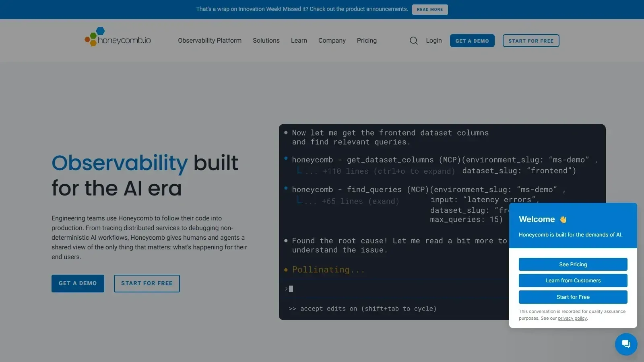Screen dimensions: 644x362
Task: Open the chat bubble launcher icon
Action: coord(626,344)
